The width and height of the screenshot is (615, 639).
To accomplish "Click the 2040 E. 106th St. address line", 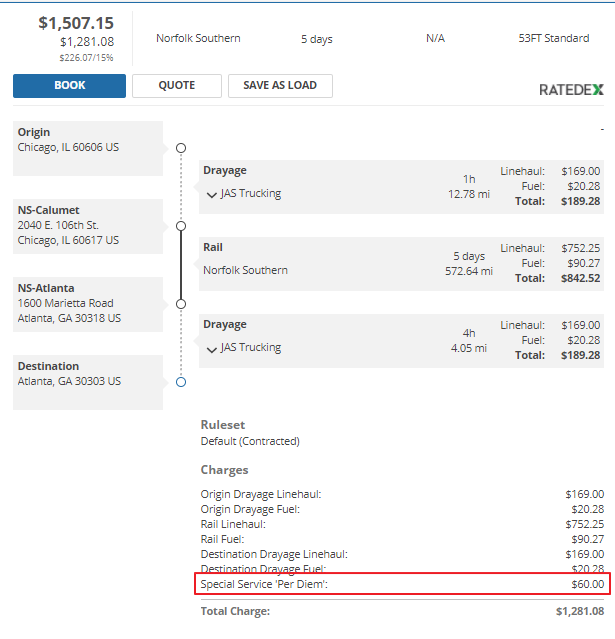I will 58,225.
